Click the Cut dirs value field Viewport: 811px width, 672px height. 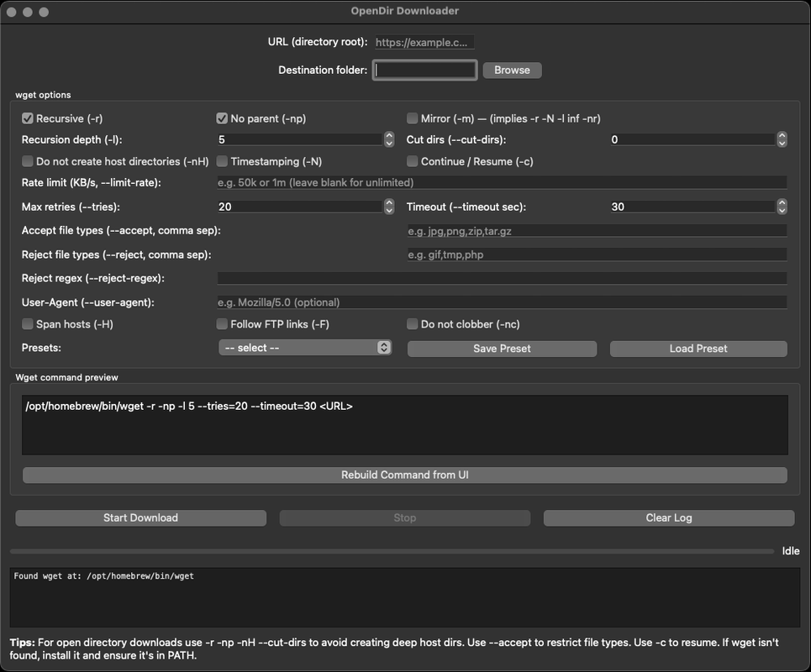coord(693,139)
